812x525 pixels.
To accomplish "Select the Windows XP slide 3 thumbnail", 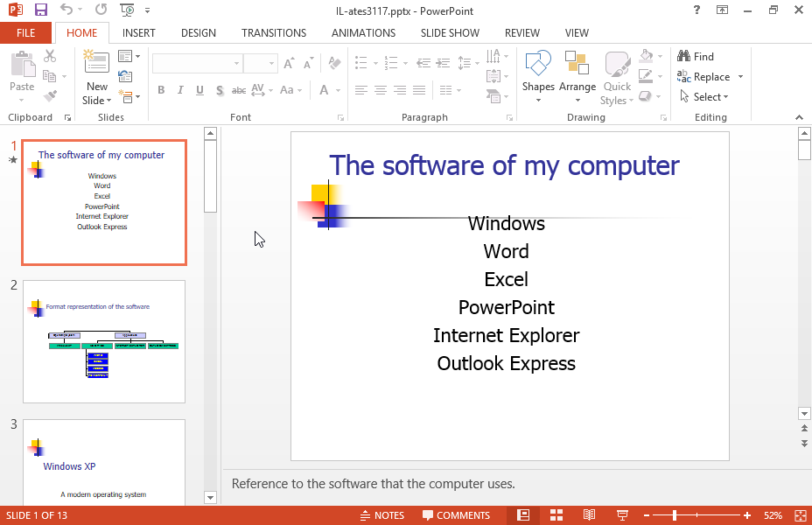I will coord(104,462).
